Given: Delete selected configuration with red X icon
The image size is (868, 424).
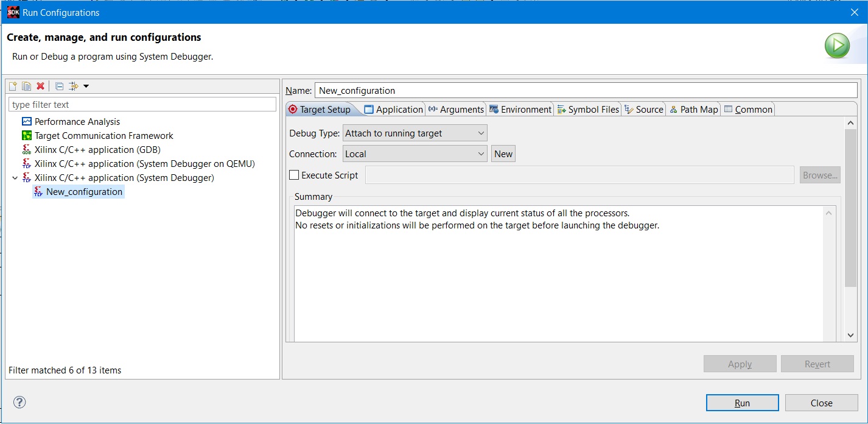Looking at the screenshot, I should coord(40,86).
